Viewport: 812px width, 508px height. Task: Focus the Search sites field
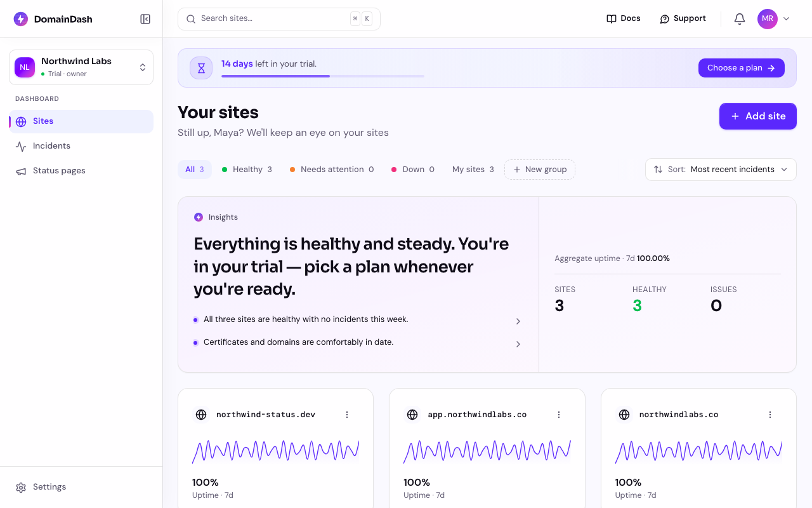coord(279,19)
